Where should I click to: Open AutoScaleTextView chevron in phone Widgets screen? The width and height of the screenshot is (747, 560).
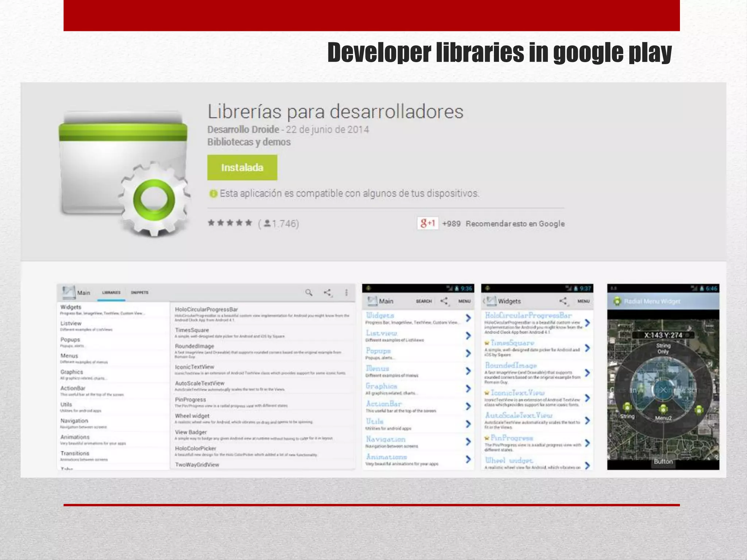pyautogui.click(x=587, y=421)
